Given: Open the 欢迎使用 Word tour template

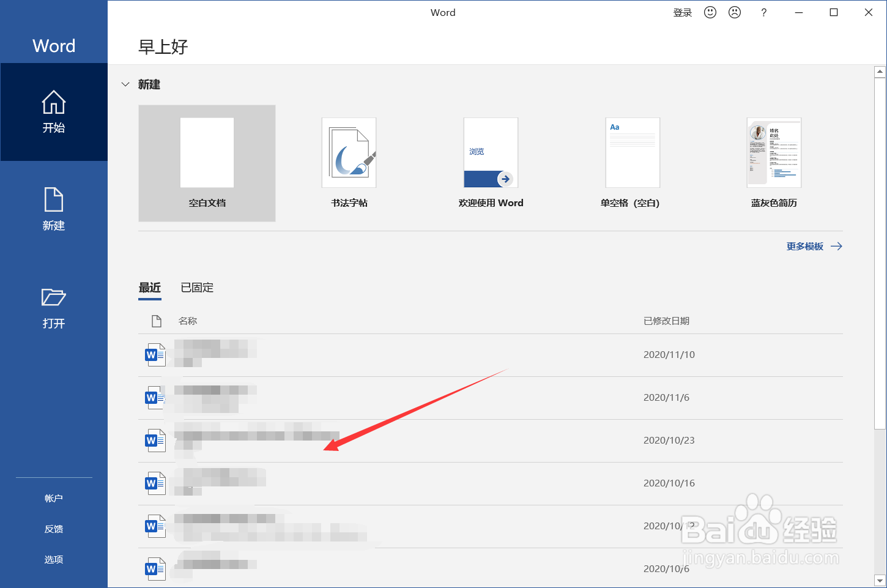Looking at the screenshot, I should click(x=491, y=163).
